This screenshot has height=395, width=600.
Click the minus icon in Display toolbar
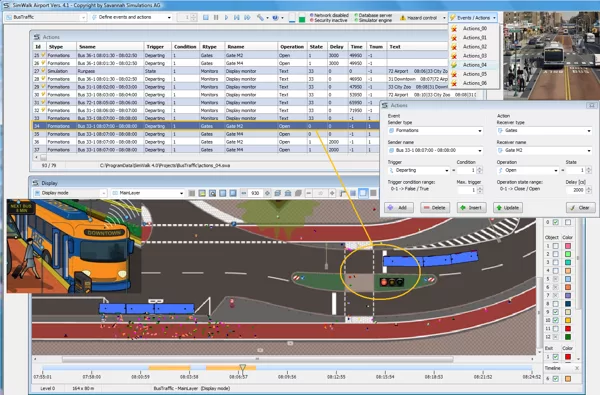click(x=308, y=193)
